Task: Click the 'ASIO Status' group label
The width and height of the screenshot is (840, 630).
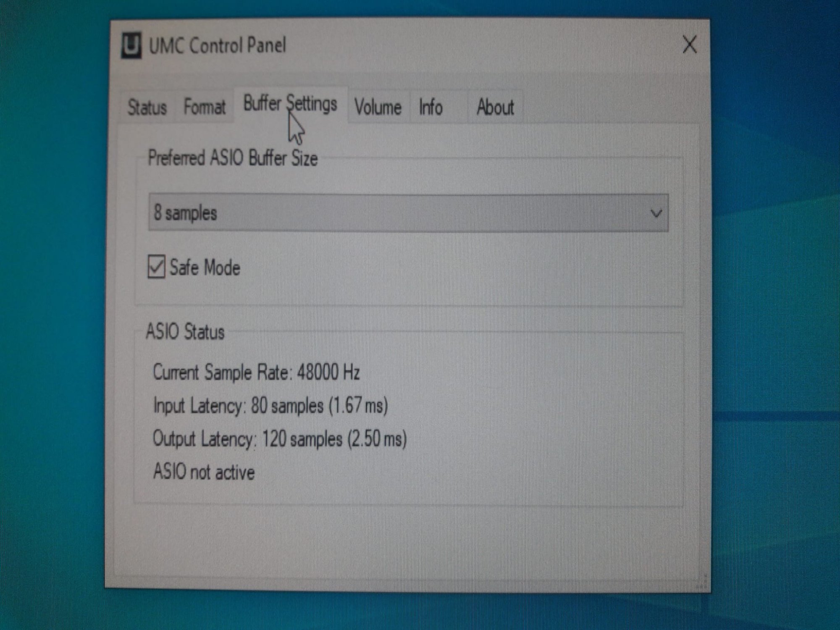Action: tap(185, 331)
